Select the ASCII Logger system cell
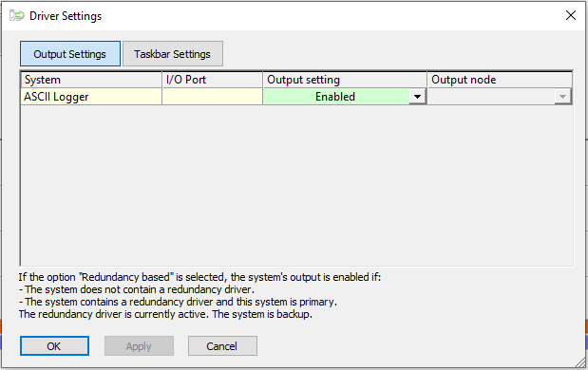This screenshot has height=370, width=588. (91, 97)
